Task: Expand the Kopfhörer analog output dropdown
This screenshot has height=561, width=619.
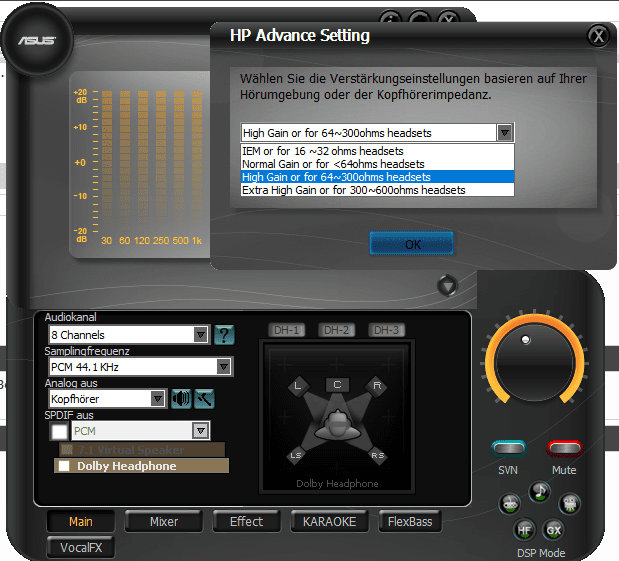Action: [158, 399]
